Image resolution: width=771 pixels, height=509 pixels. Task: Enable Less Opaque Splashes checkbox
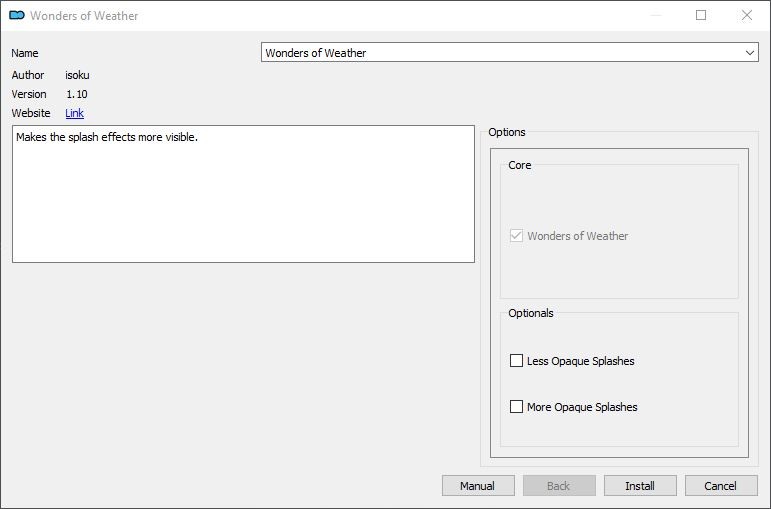[x=516, y=360]
